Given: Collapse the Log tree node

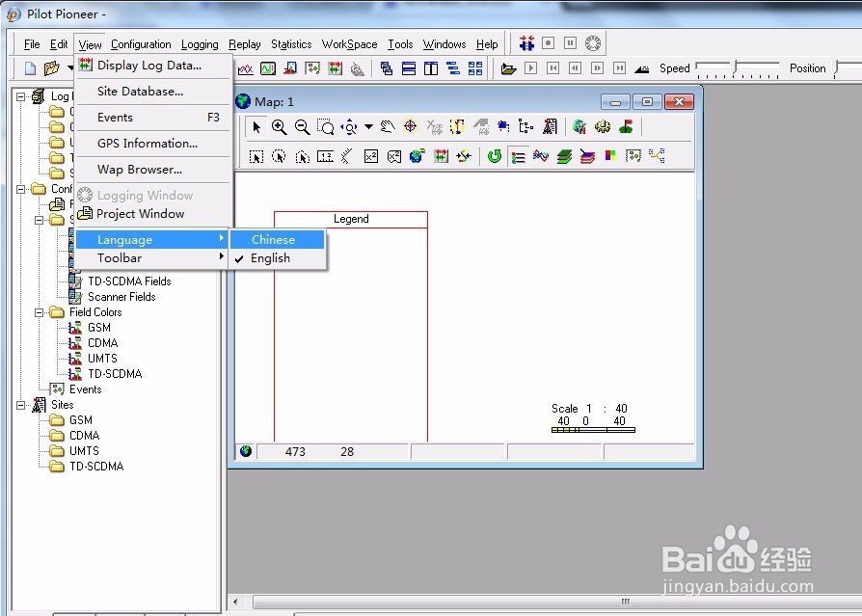Looking at the screenshot, I should click(20, 96).
